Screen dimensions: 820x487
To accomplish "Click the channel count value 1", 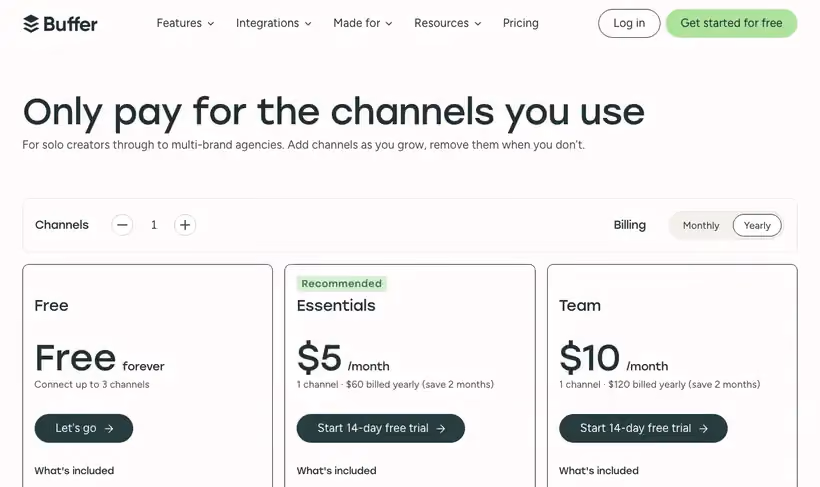I will tap(154, 225).
